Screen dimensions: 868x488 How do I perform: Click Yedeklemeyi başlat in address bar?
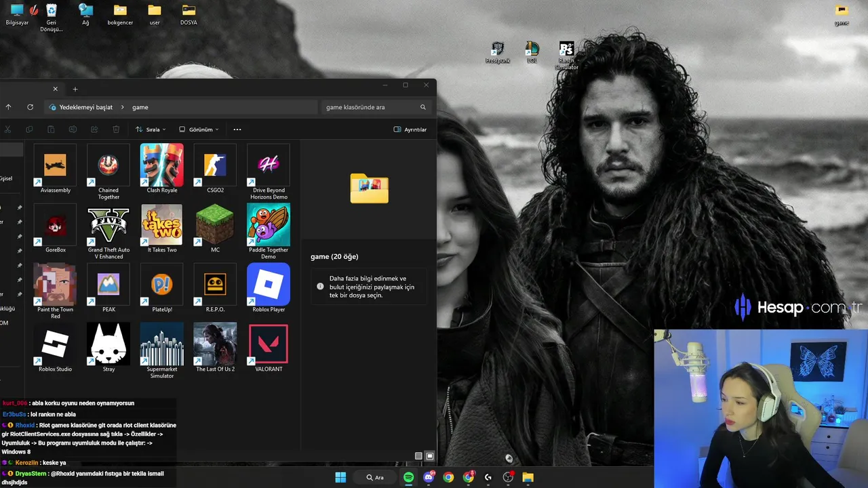tap(86, 107)
